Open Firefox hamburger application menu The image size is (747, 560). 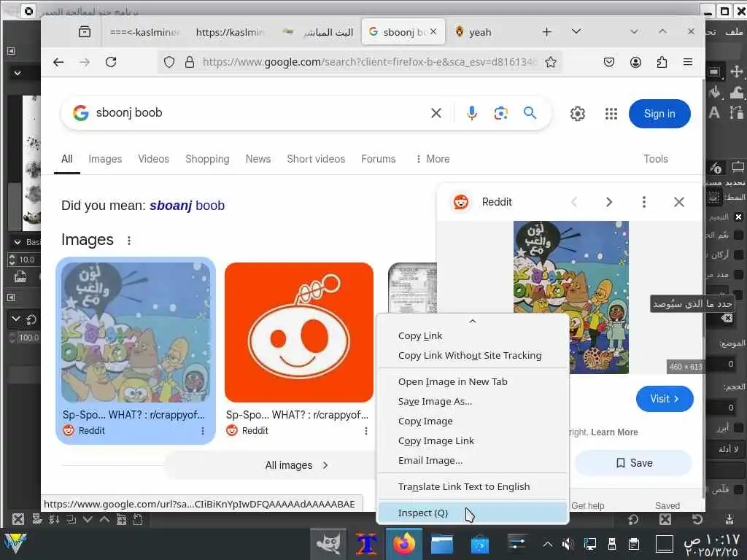point(688,62)
